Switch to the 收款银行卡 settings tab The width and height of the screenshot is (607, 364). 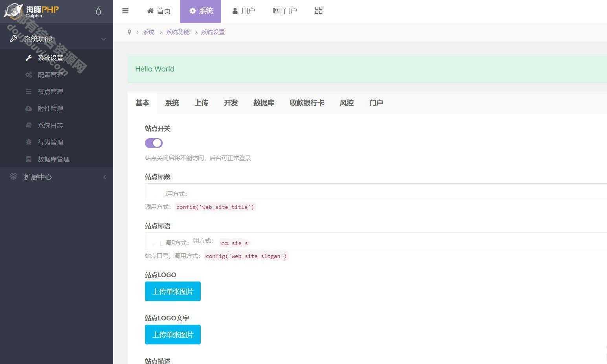click(x=307, y=103)
